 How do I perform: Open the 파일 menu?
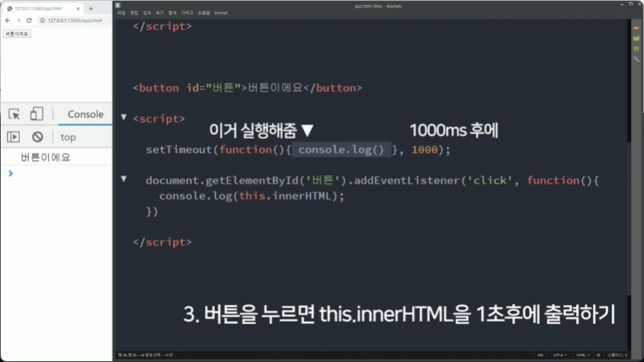(121, 13)
